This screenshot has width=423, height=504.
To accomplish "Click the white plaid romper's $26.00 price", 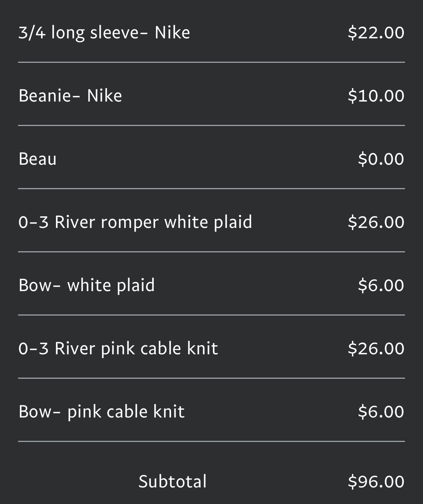I will point(376,222).
